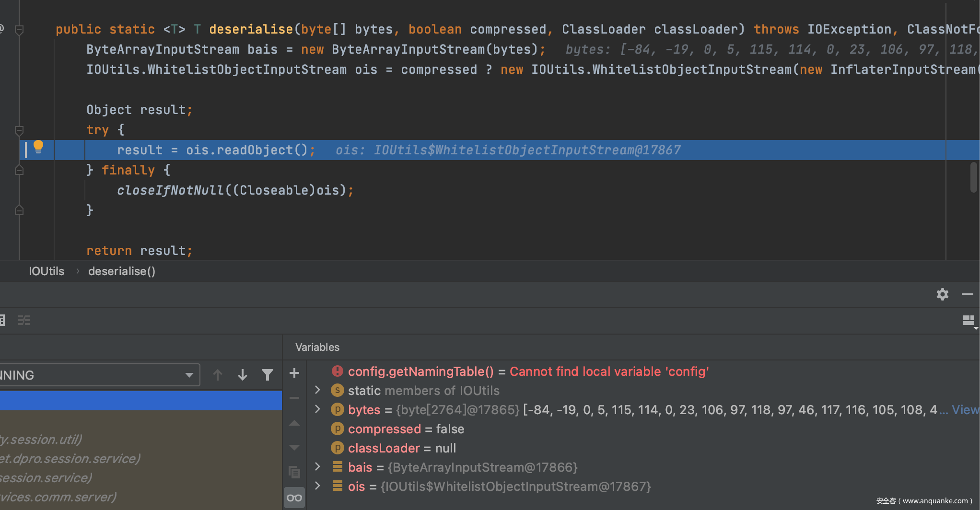Image resolution: width=980 pixels, height=510 pixels.
Task: Click the Duplicate Watch icon
Action: (x=294, y=472)
